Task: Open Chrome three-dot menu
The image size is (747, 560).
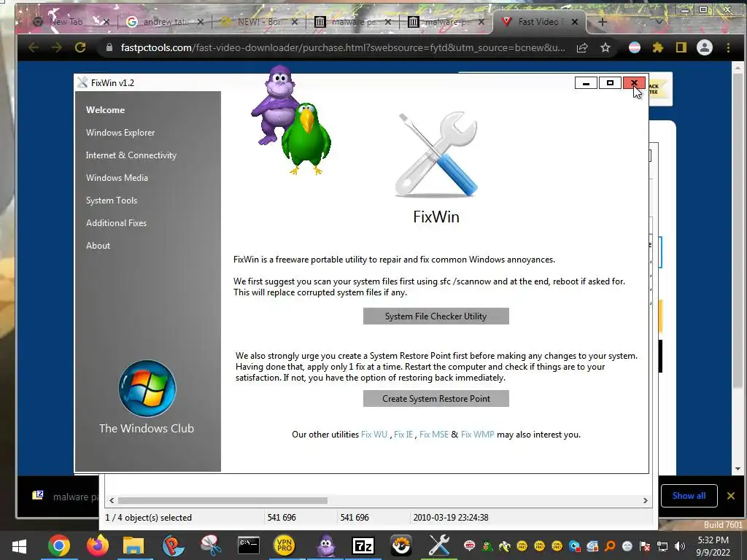Action: [x=728, y=47]
